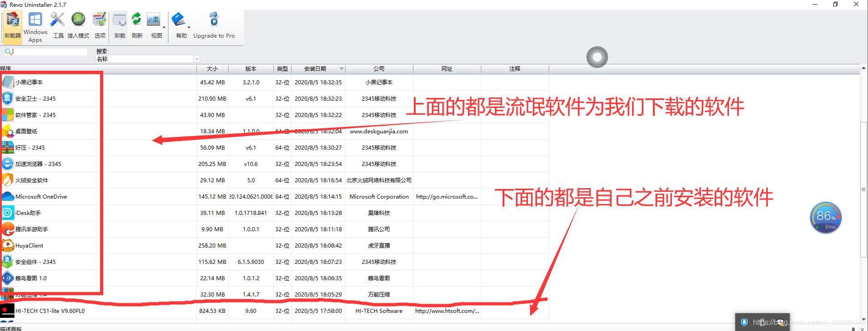
Task: Click the 腾讯公司 company cell
Action: (x=379, y=229)
